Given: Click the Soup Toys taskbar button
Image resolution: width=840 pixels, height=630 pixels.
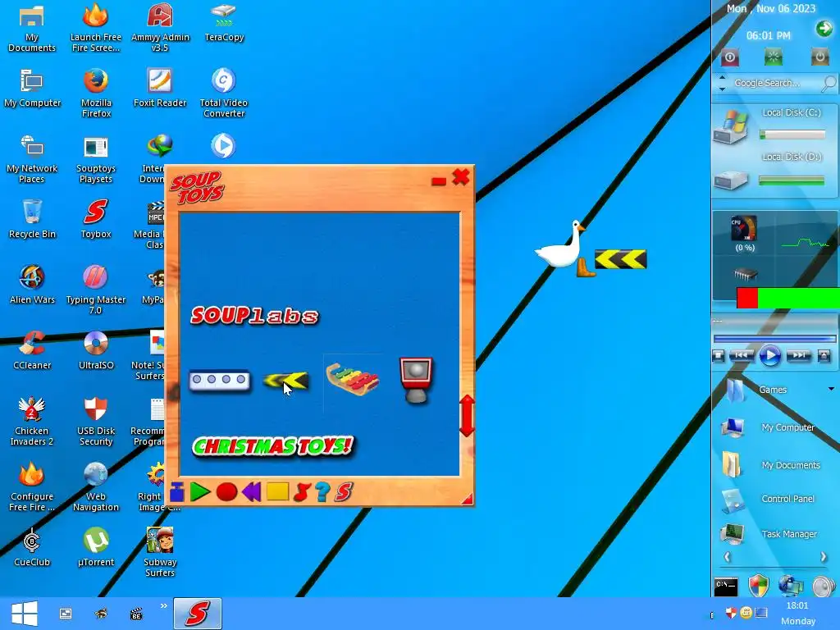Looking at the screenshot, I should click(x=197, y=614).
